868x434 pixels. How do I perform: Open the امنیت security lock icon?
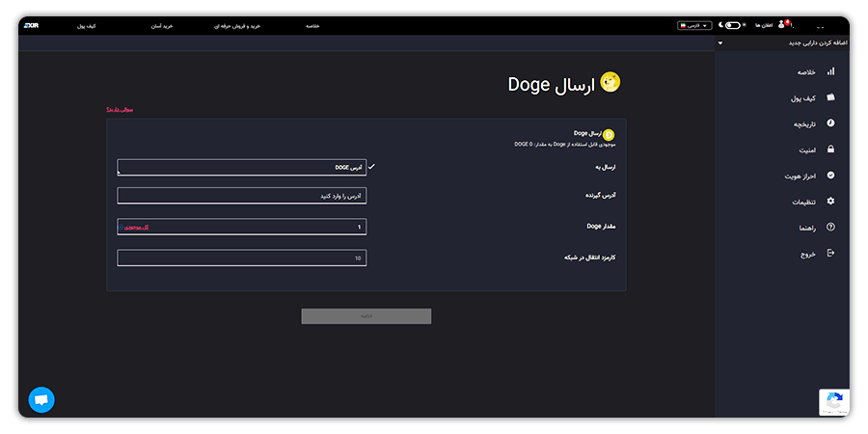tap(830, 149)
